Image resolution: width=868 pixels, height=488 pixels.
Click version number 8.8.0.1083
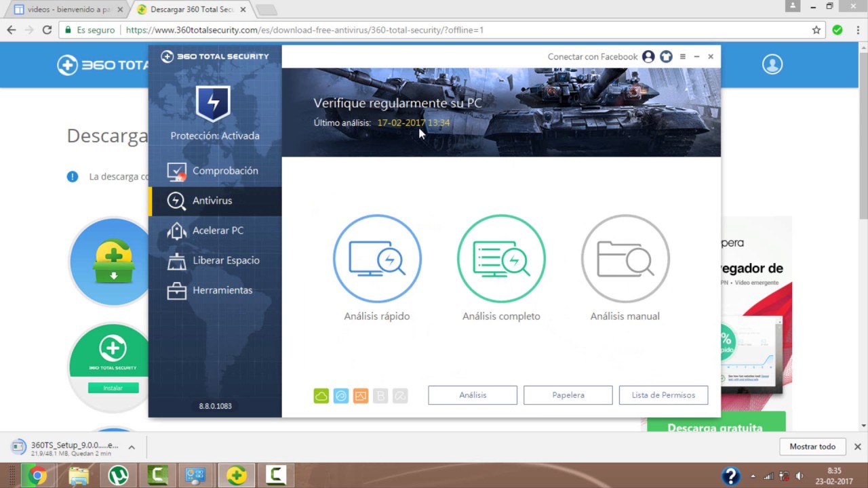point(215,406)
